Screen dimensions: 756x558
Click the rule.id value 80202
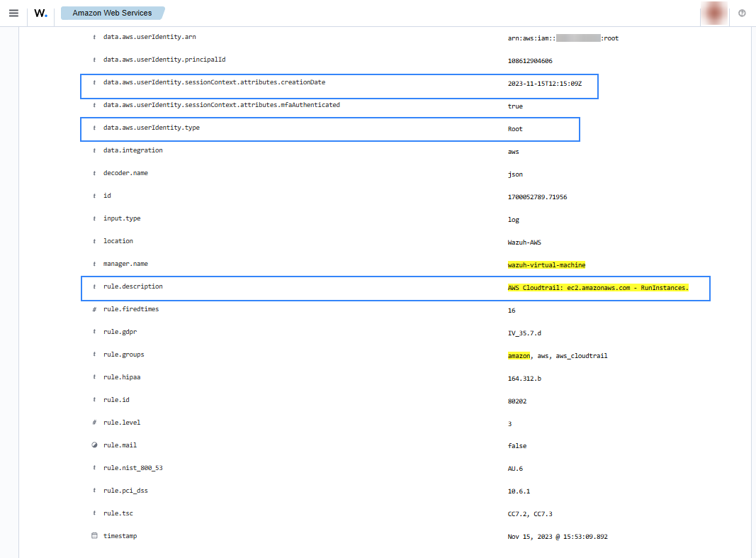coord(517,401)
